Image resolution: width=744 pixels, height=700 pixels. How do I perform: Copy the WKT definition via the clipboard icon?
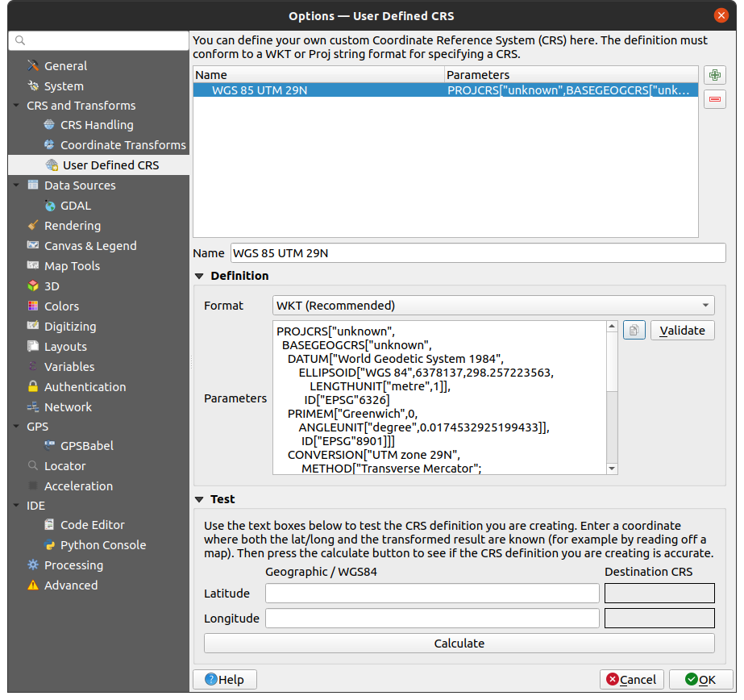[634, 330]
